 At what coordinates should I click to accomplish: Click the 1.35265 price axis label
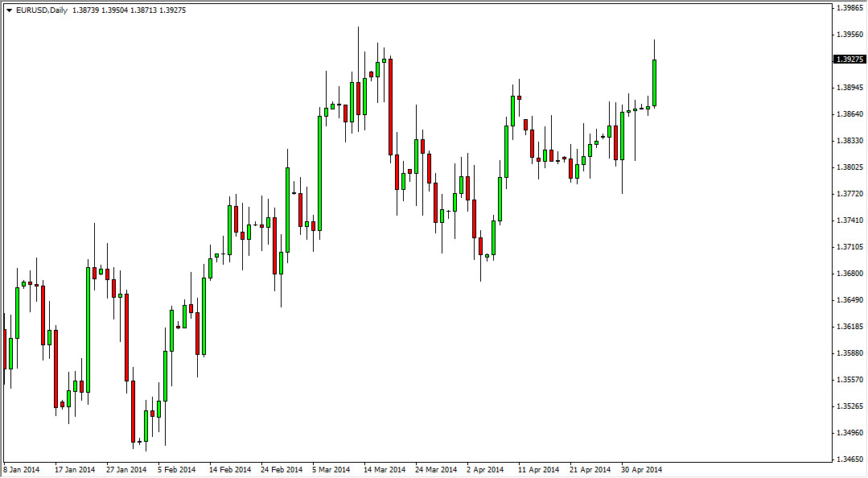click(850, 406)
